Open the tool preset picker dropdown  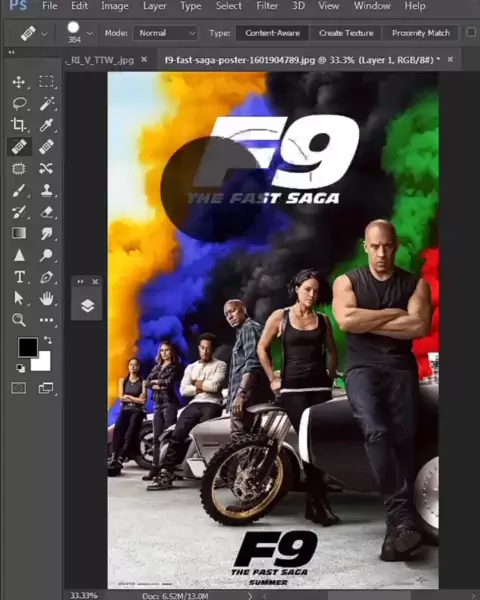pos(44,34)
